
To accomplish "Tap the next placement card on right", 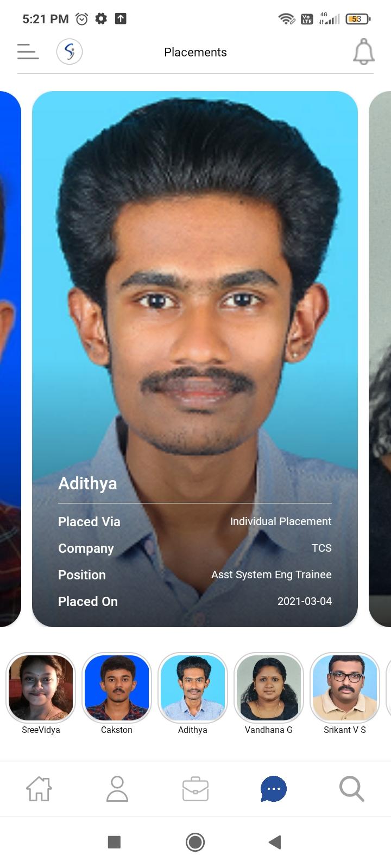I will coord(380,359).
